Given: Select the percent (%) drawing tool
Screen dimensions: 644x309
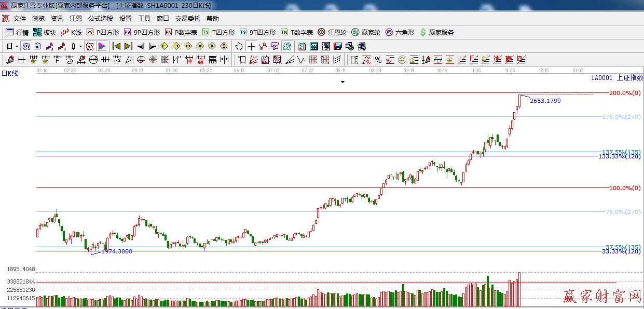Looking at the screenshot, I should click(x=378, y=60).
